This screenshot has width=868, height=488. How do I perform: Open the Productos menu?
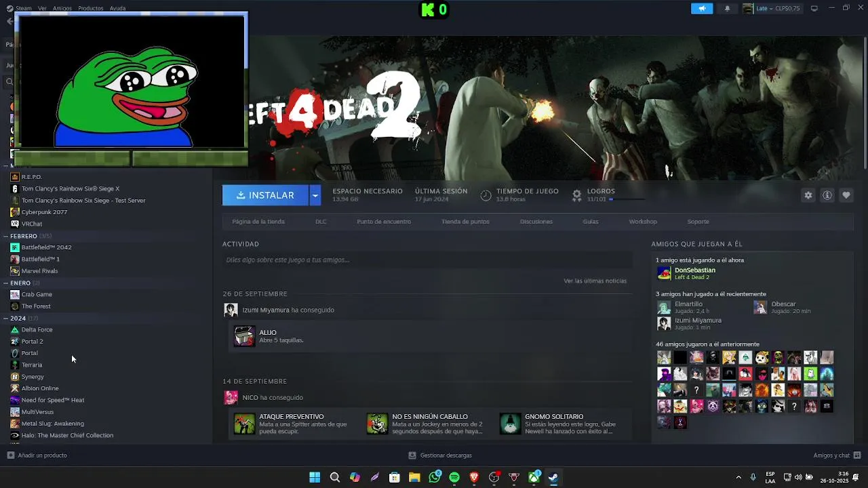coord(90,8)
